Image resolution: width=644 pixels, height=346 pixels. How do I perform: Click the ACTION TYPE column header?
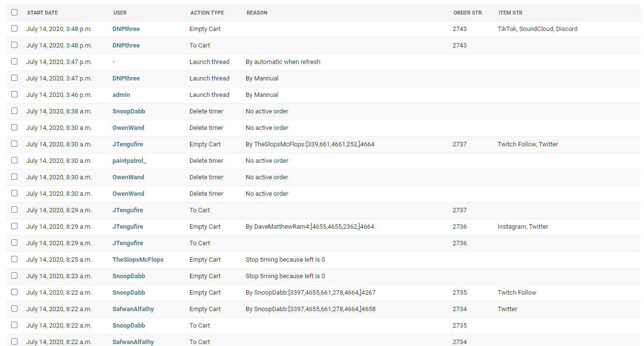(x=207, y=13)
